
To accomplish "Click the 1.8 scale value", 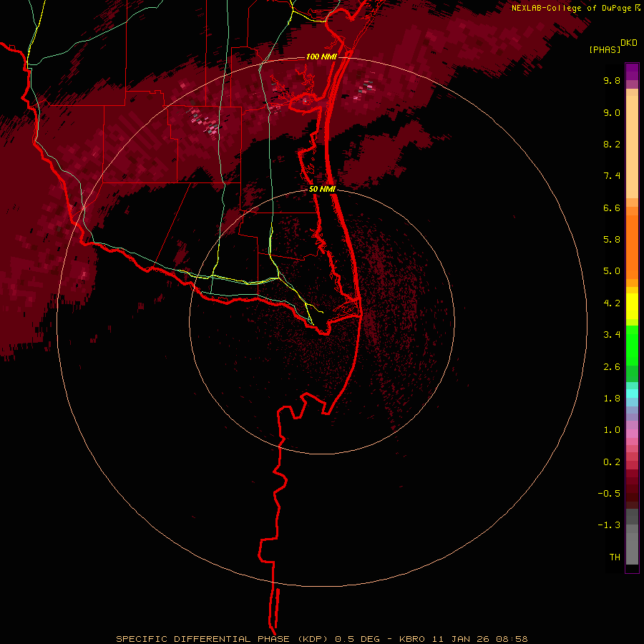I will 612,399.
